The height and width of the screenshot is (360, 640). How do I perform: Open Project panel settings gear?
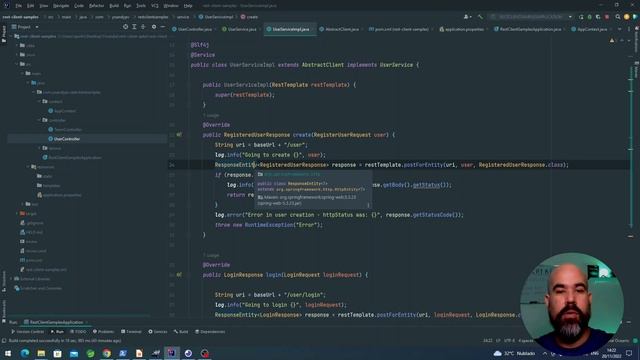154,27
